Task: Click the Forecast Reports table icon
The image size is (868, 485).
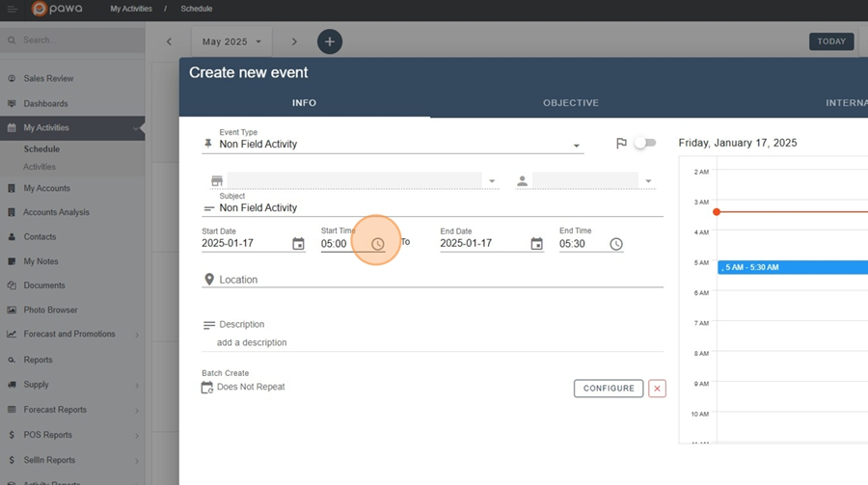Action: (x=12, y=410)
